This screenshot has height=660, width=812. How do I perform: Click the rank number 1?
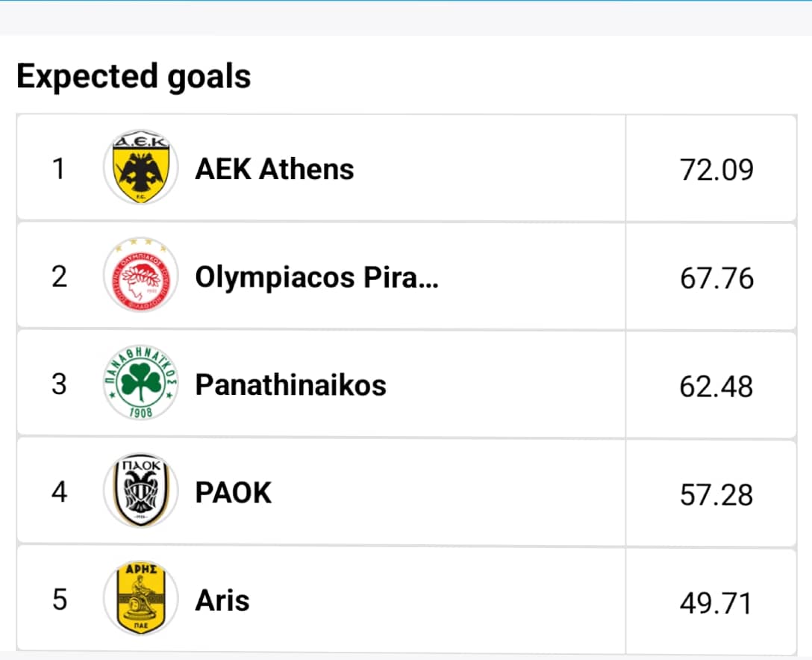[58, 169]
